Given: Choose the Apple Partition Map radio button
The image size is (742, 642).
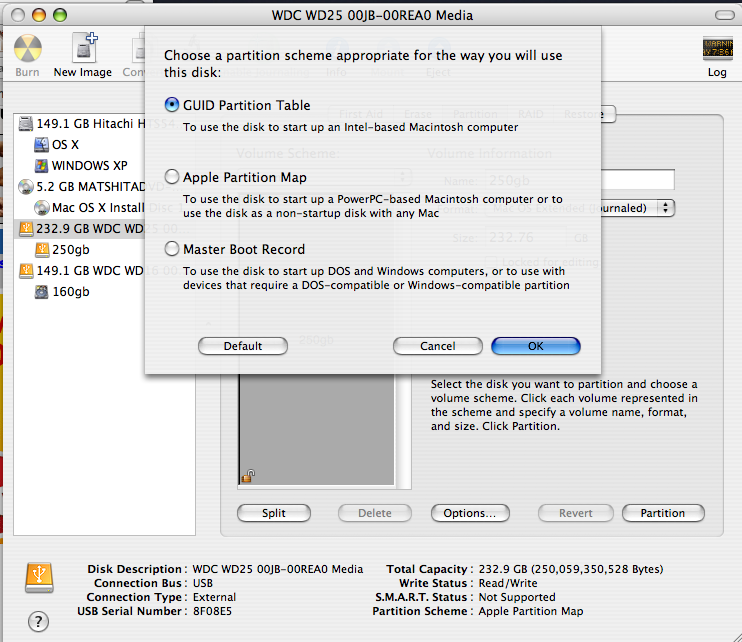Looking at the screenshot, I should point(172,177).
